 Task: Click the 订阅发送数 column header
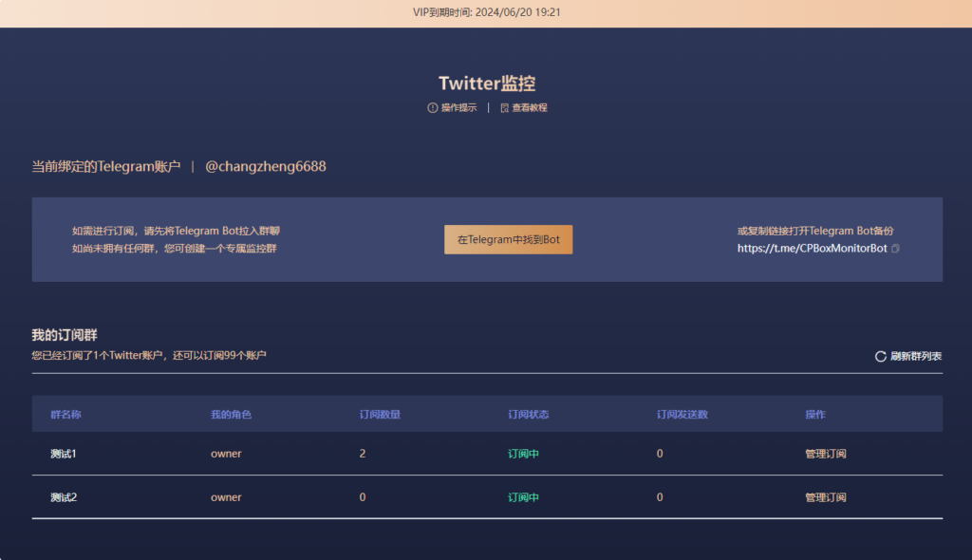tap(682, 414)
